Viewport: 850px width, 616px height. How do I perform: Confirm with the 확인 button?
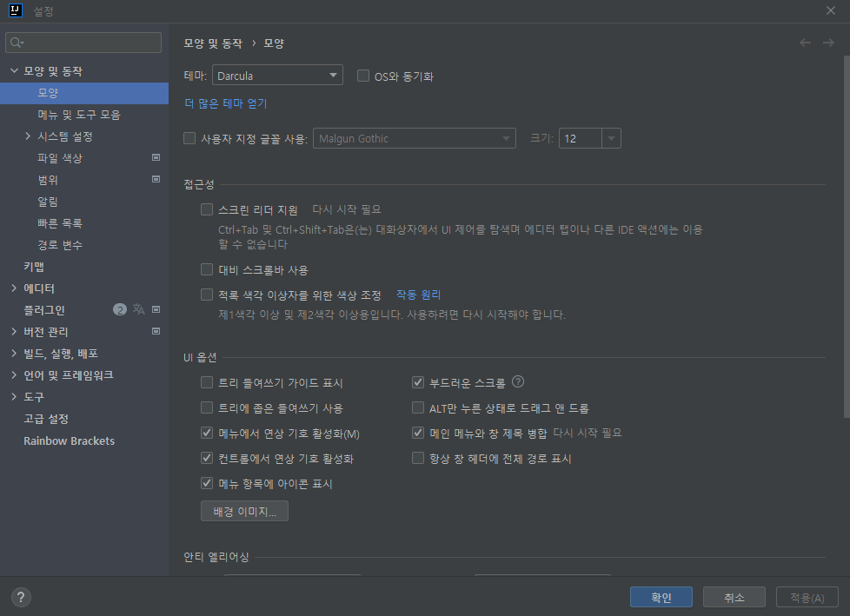click(661, 597)
